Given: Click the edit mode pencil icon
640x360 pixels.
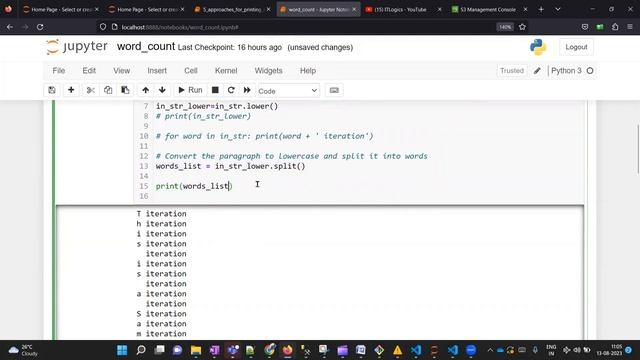Looking at the screenshot, I should point(537,71).
